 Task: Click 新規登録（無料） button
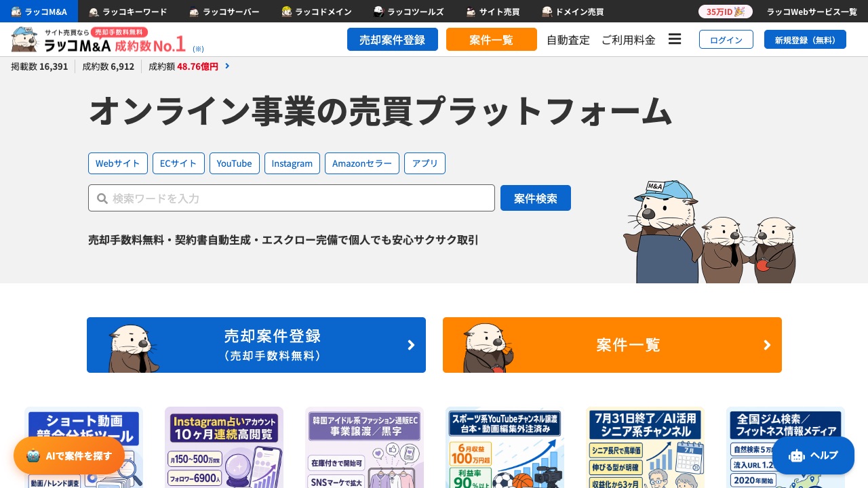pos(805,39)
